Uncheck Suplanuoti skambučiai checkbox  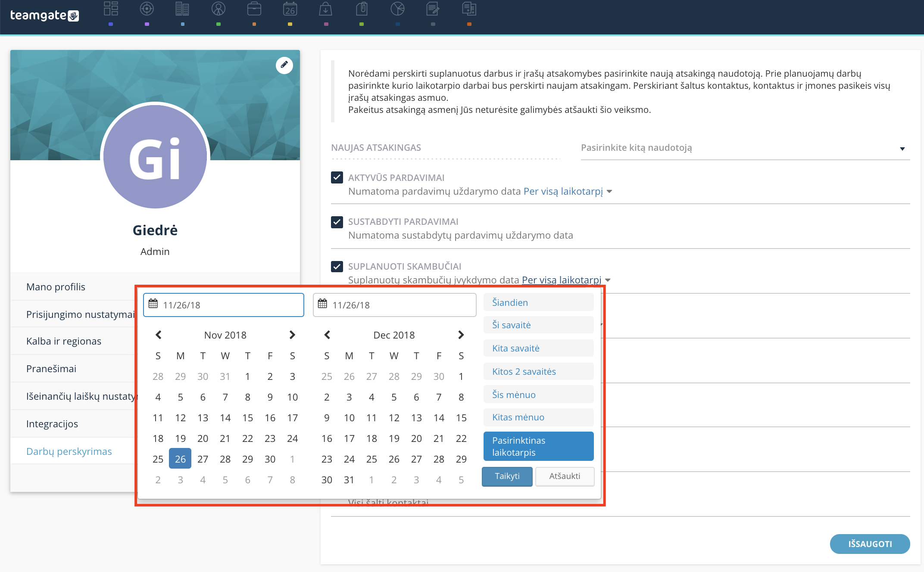click(x=337, y=267)
